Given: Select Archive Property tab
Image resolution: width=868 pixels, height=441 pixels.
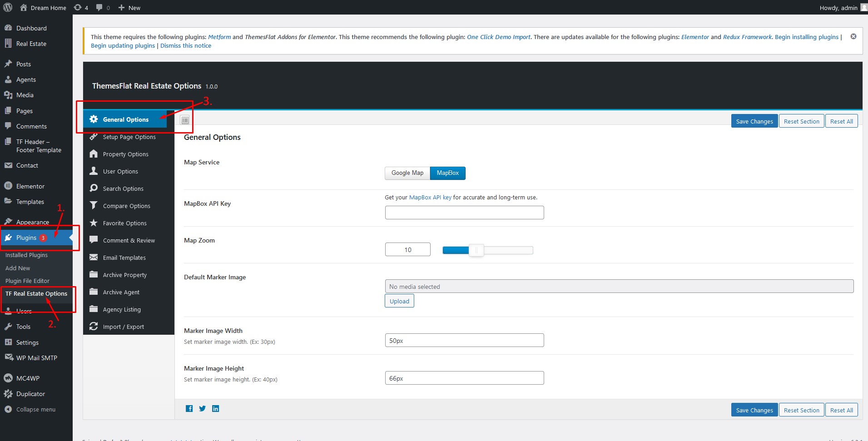Looking at the screenshot, I should click(x=129, y=275).
